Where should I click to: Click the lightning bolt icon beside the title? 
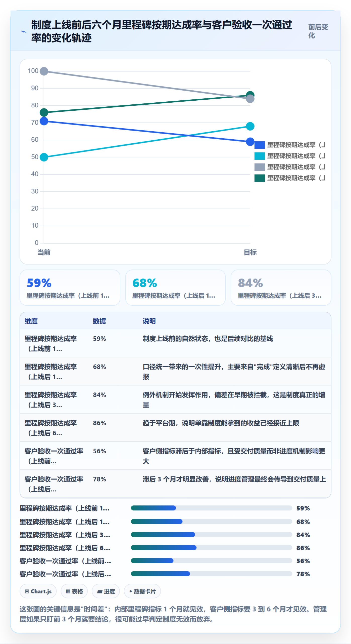[24, 32]
